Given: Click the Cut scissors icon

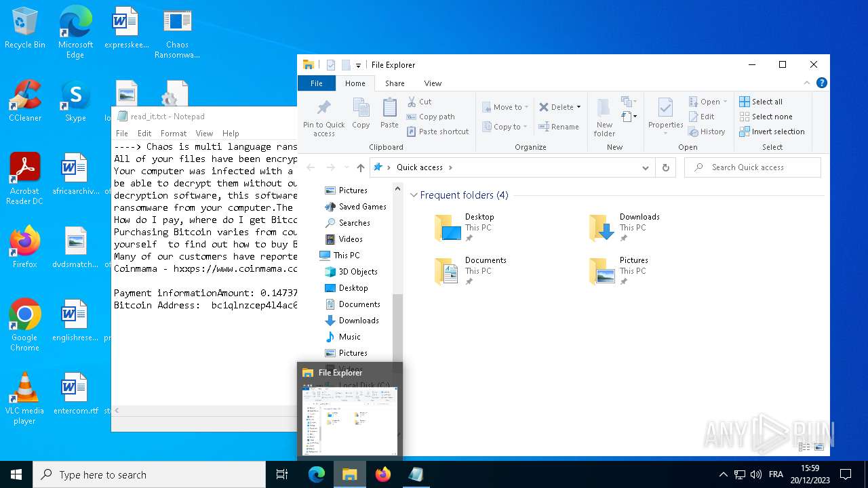Looking at the screenshot, I should pyautogui.click(x=412, y=102).
